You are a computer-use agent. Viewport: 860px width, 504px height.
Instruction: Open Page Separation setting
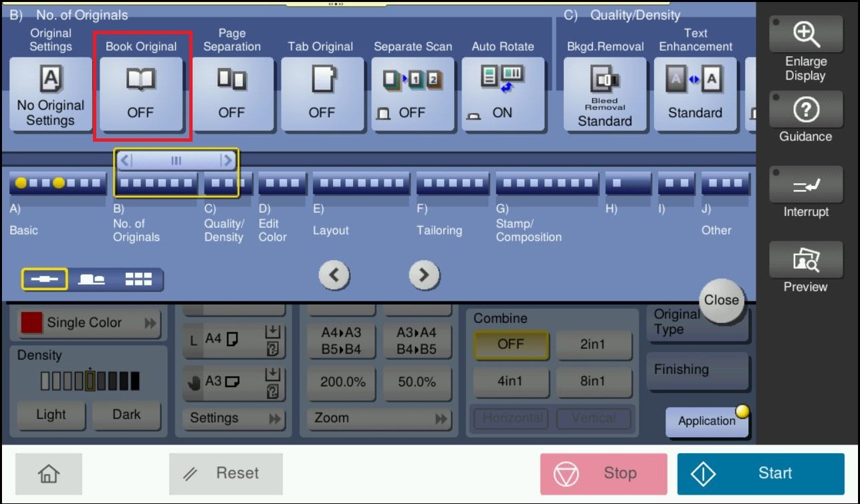[x=232, y=94]
